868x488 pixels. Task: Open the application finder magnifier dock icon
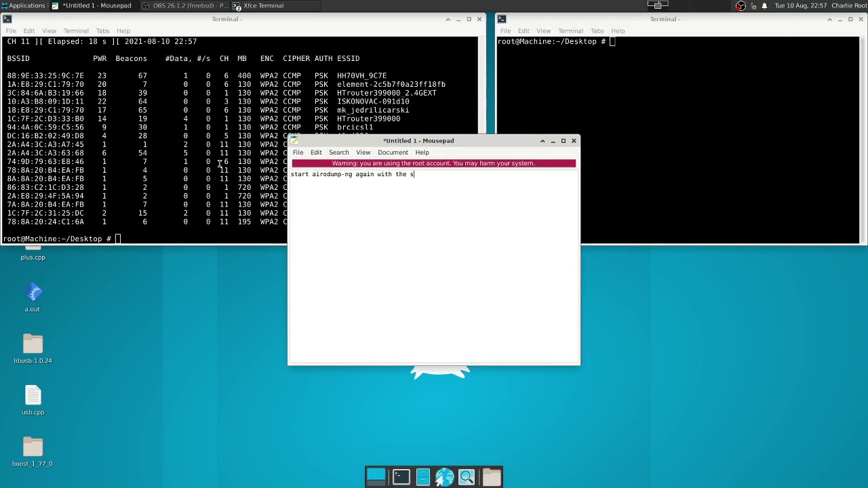point(467,477)
